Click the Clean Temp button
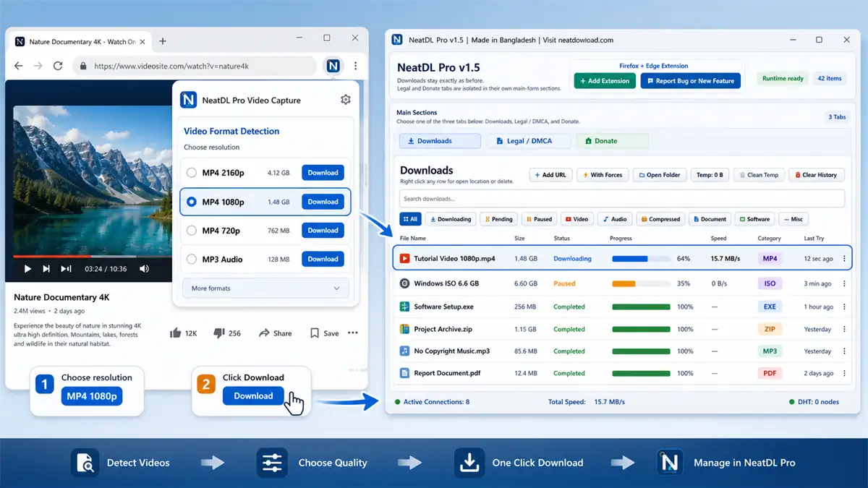Image resolution: width=868 pixels, height=488 pixels. click(758, 175)
